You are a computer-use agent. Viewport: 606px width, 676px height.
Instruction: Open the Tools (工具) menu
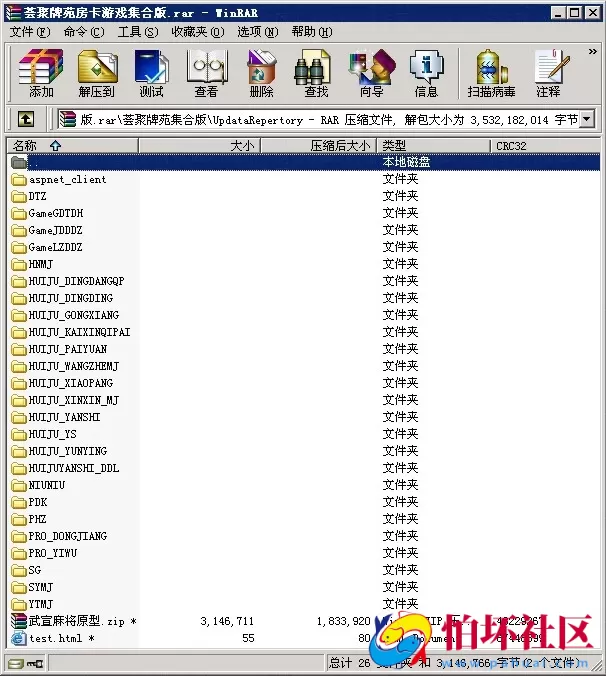[x=138, y=32]
